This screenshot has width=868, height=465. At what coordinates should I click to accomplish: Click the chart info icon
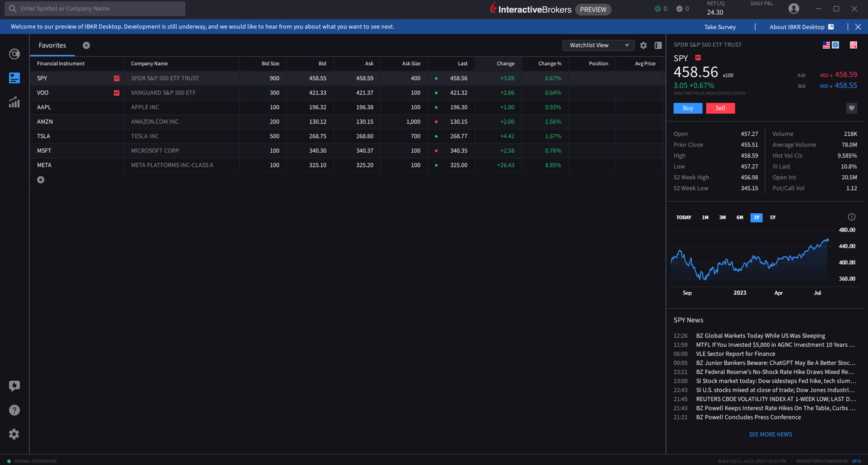(852, 217)
